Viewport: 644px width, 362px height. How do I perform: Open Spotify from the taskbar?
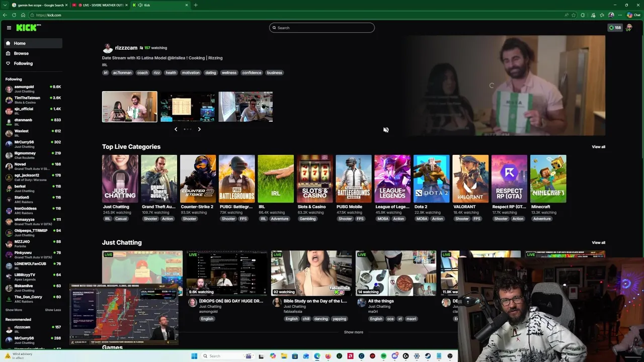[383, 356]
